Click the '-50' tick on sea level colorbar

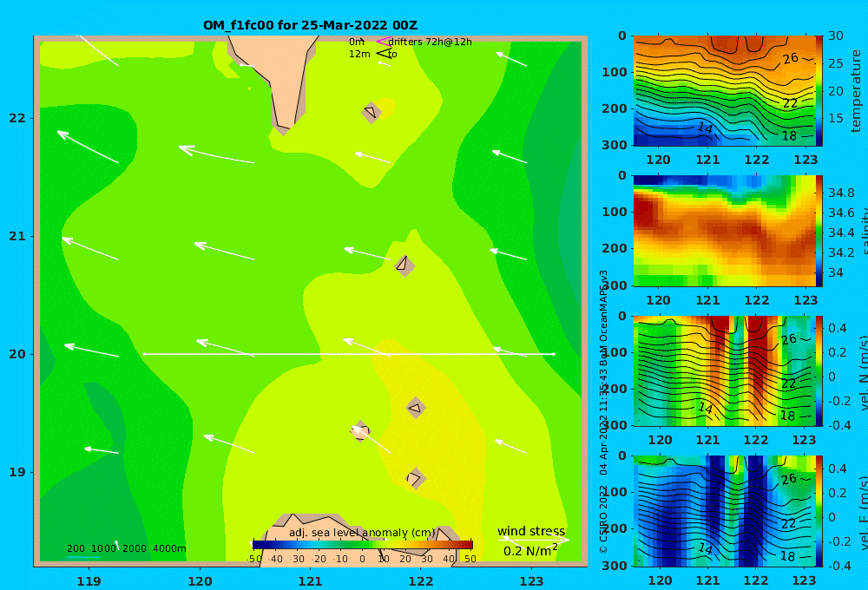point(255,559)
